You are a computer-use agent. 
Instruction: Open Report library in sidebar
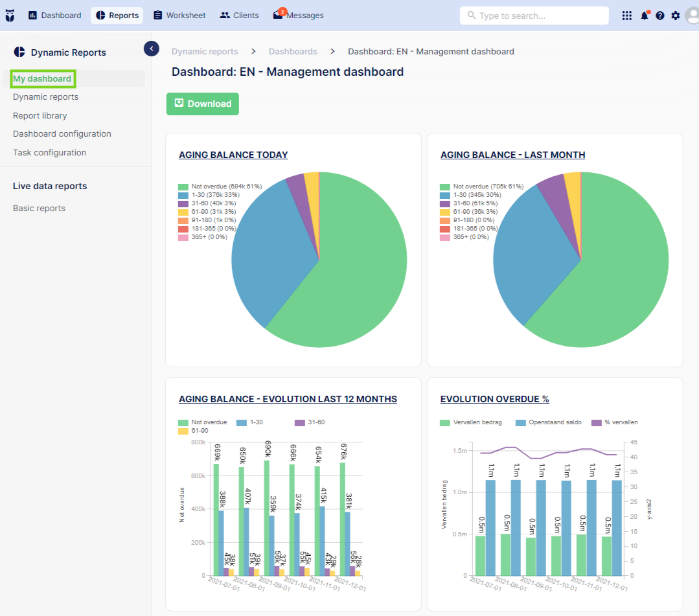[x=40, y=115]
